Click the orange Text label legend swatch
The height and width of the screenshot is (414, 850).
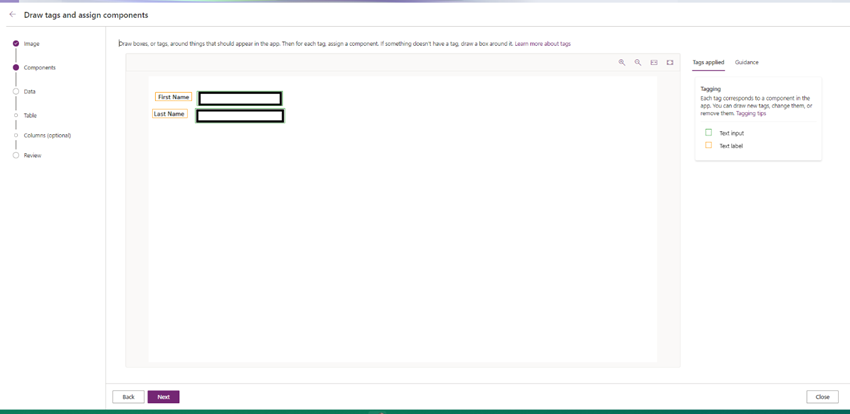click(709, 145)
